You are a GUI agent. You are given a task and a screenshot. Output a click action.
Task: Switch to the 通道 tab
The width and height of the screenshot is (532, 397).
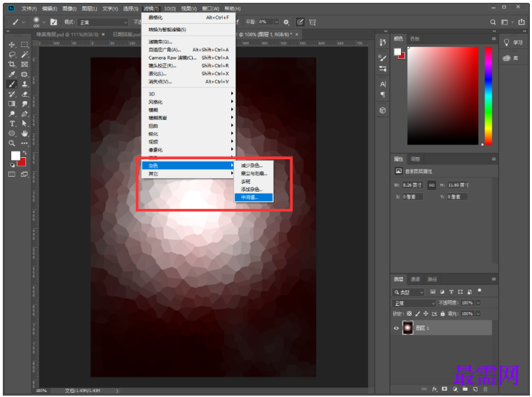(415, 278)
